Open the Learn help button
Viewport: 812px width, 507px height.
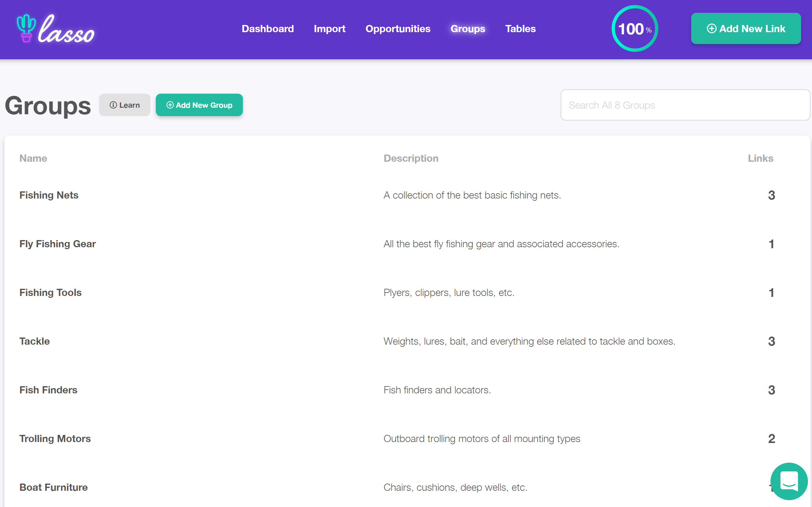tap(124, 105)
